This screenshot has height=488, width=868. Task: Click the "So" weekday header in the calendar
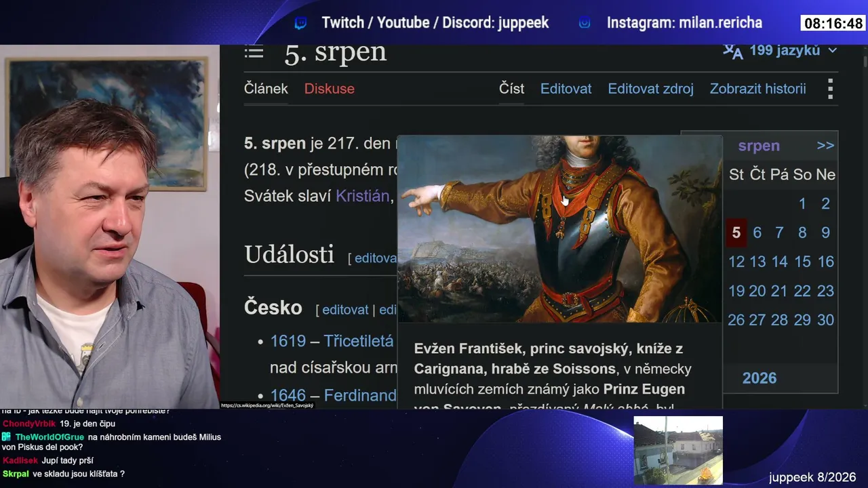(x=802, y=175)
